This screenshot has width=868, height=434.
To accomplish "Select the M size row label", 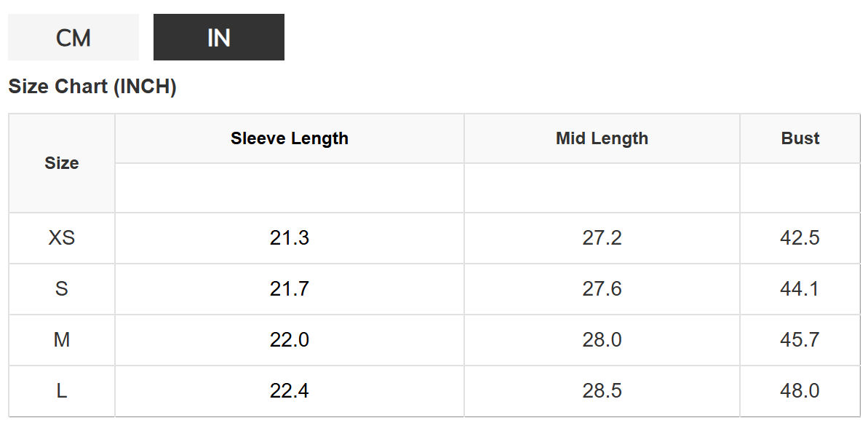I will click(x=62, y=340).
